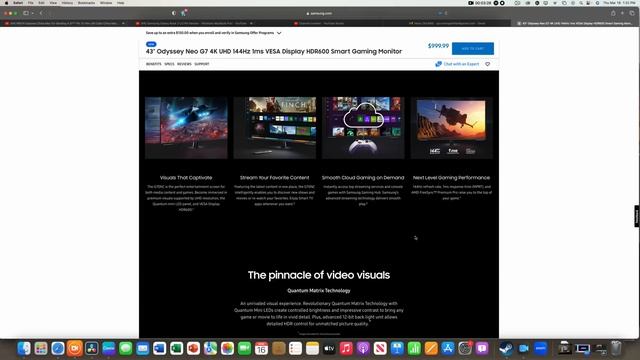Close the first browser tab
Image resolution: width=640 pixels, height=360 pixels.
(123, 23)
